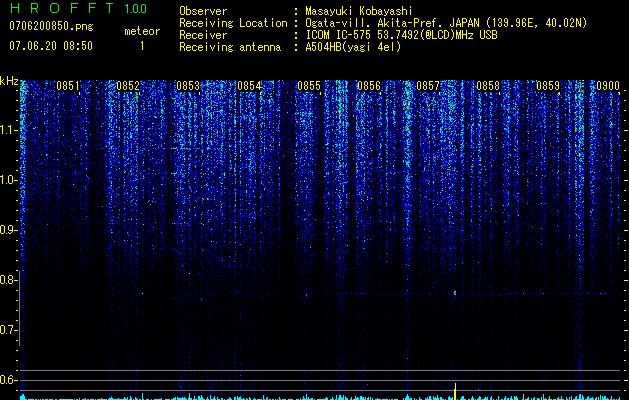Viewport: 629px width, 400px height.
Task: Click the Receiving antenna field label
Action: tap(230, 47)
